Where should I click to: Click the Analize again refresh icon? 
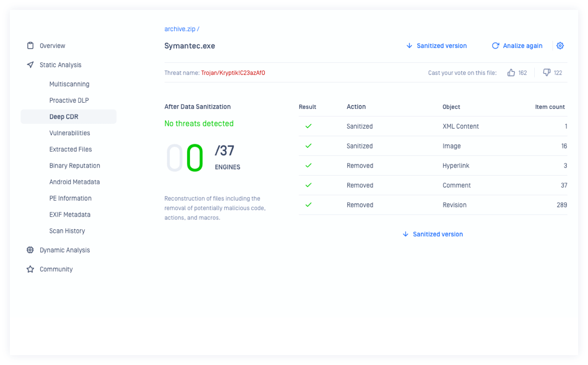495,46
